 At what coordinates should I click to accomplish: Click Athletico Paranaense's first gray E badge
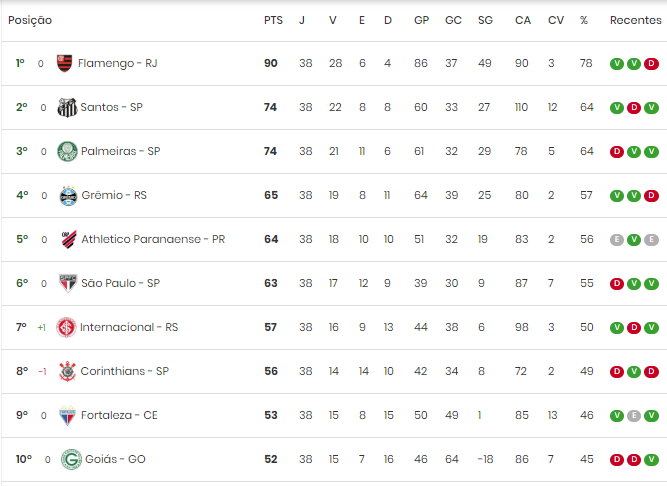pos(617,240)
